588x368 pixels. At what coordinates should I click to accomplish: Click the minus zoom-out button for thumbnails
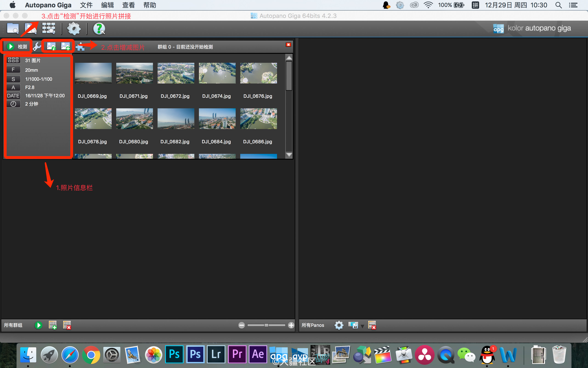pyautogui.click(x=242, y=325)
